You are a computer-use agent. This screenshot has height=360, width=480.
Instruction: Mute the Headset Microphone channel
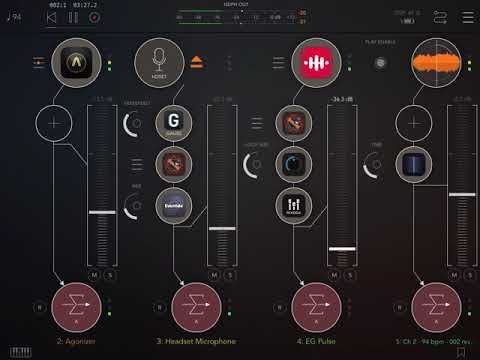[215, 275]
